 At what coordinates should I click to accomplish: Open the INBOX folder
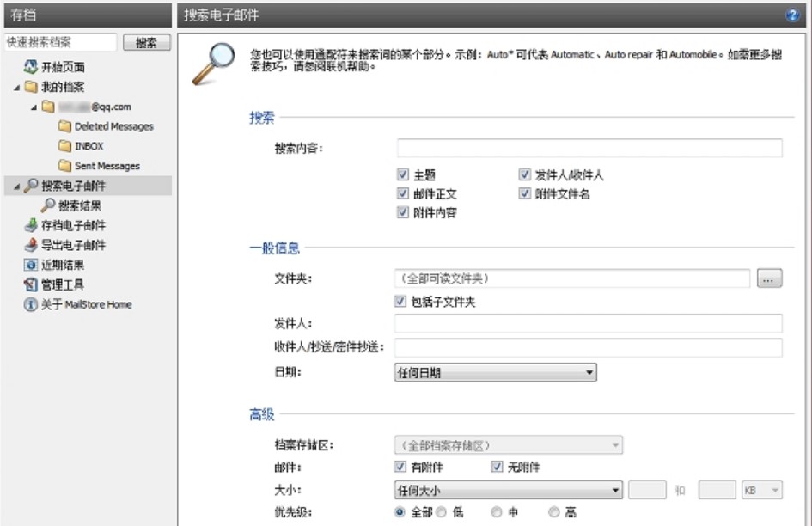pos(89,146)
